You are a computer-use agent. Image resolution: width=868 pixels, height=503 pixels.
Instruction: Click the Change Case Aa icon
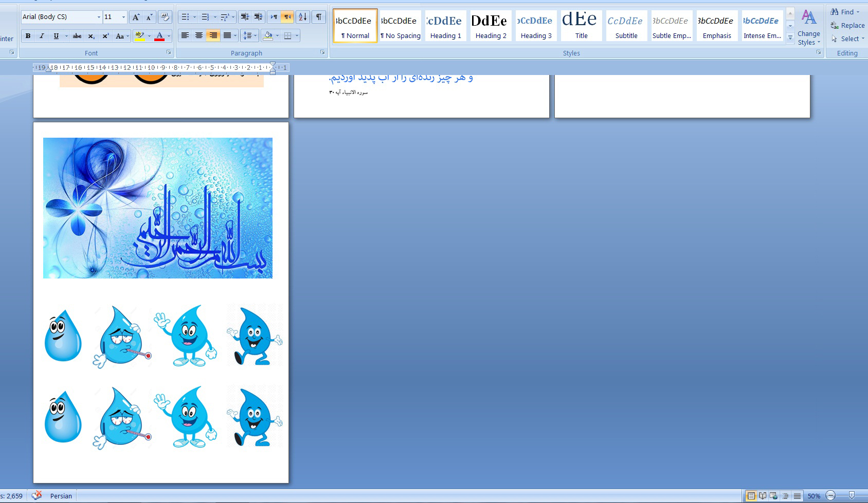pos(120,36)
